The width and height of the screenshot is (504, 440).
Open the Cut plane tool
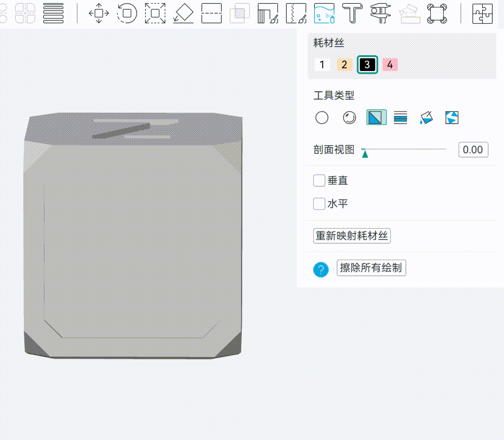[211, 13]
